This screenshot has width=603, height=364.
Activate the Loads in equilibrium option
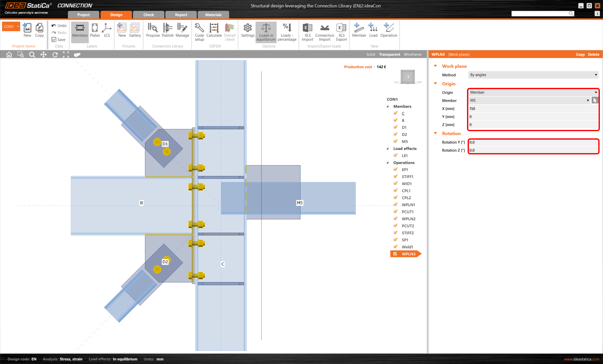(x=266, y=31)
